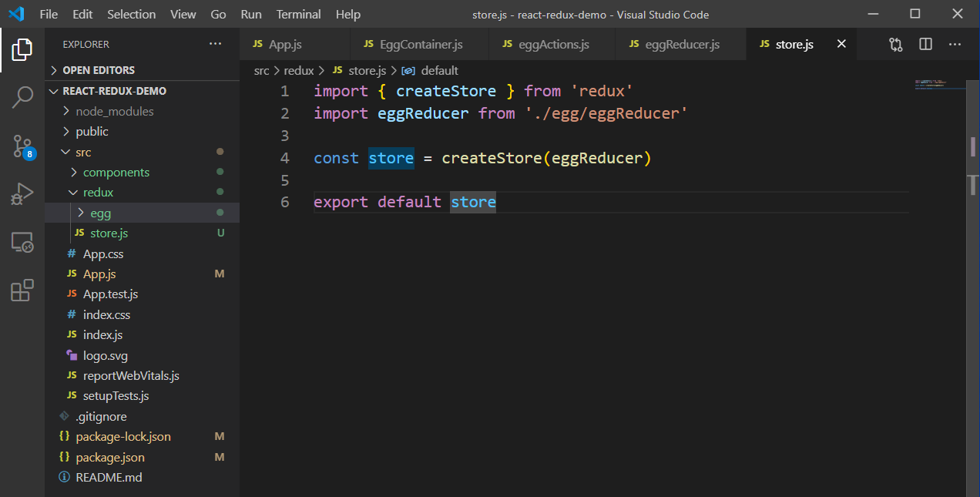980x497 pixels.
Task: Click the redux breadcrumb segment
Action: coord(299,70)
